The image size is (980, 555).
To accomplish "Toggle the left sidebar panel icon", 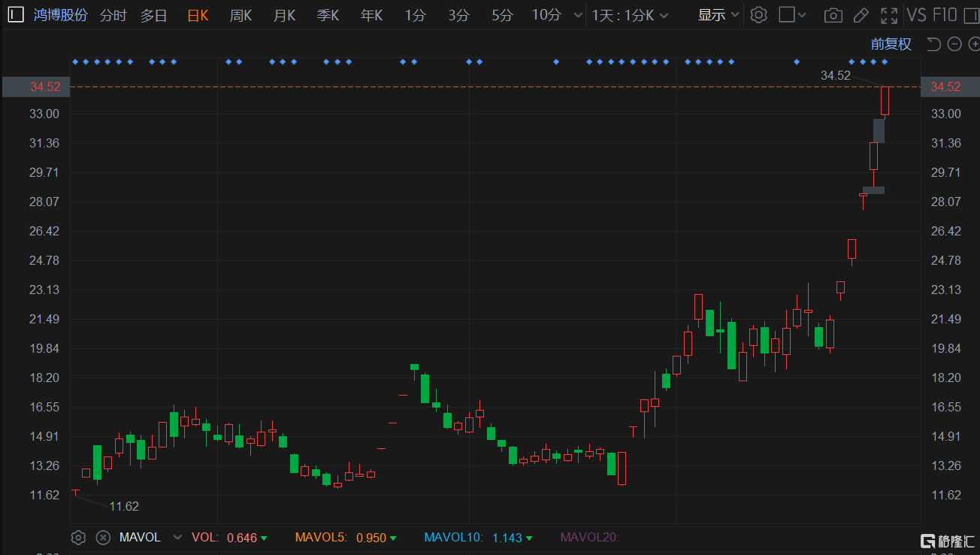I will (16, 14).
